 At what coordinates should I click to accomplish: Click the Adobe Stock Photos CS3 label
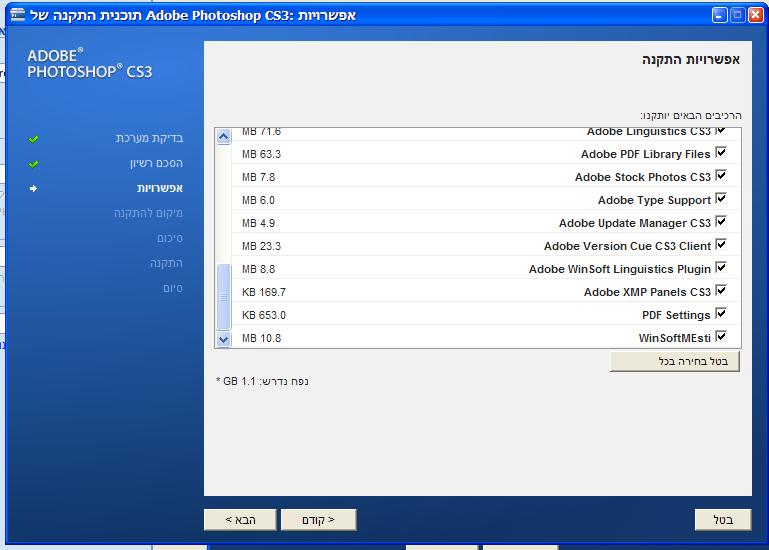(642, 177)
